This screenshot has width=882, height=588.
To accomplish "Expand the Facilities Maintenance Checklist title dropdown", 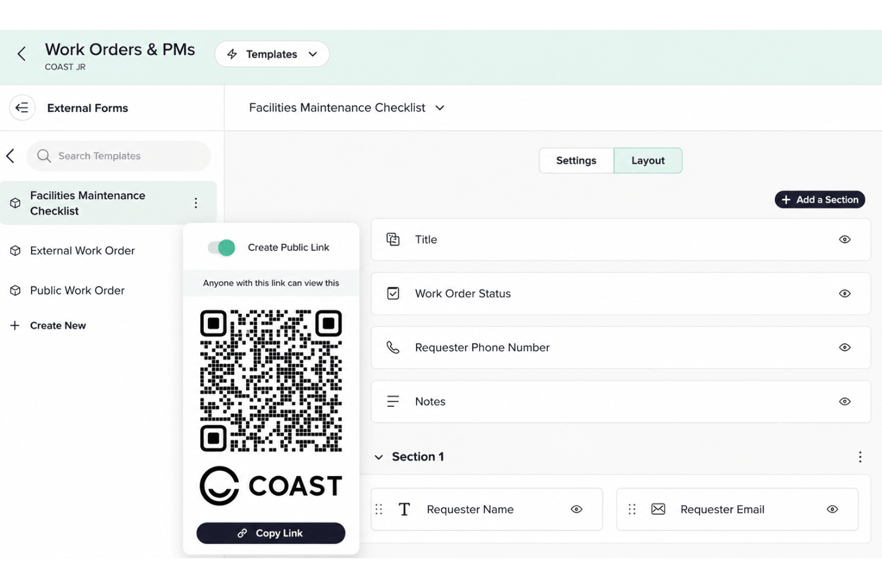I will (x=440, y=108).
